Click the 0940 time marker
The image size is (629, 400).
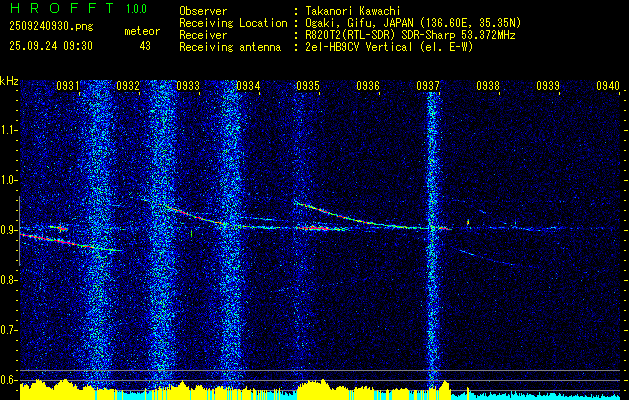pos(608,87)
